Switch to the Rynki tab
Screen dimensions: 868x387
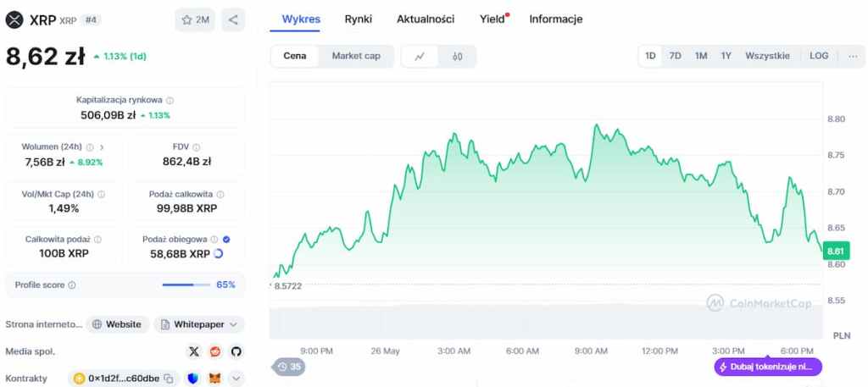tap(359, 19)
